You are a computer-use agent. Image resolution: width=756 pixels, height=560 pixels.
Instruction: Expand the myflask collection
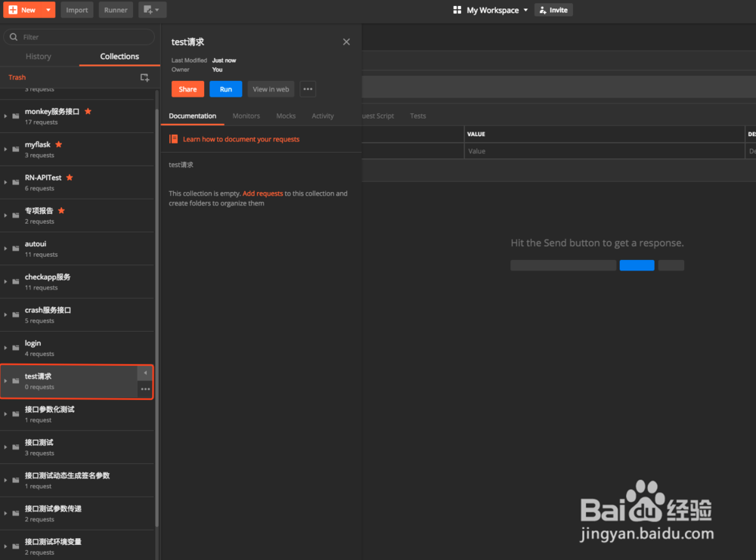point(5,150)
